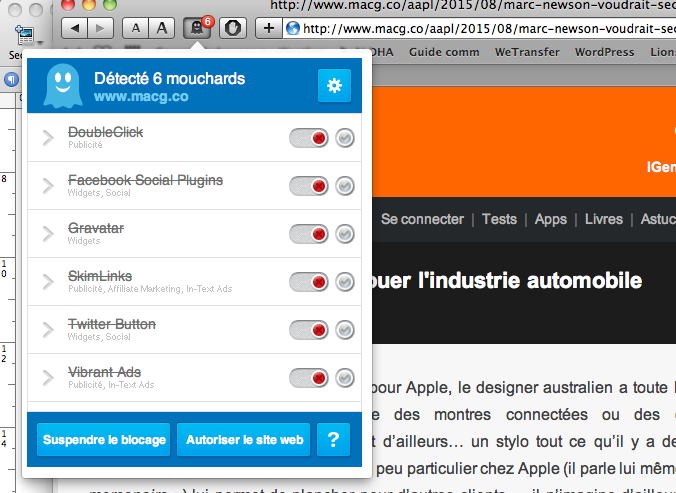
Task: Click the hand-shaped blocker toolbar icon
Action: pyautogui.click(x=233, y=28)
